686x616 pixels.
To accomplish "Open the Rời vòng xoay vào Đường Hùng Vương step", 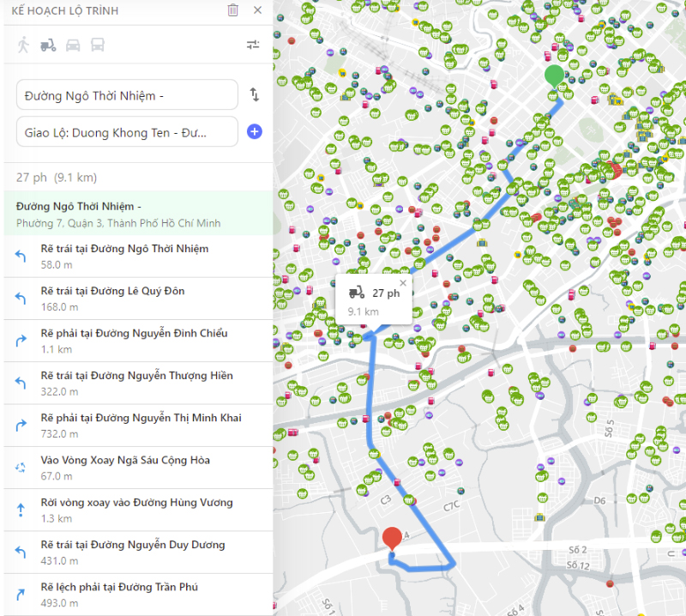I will (x=137, y=509).
